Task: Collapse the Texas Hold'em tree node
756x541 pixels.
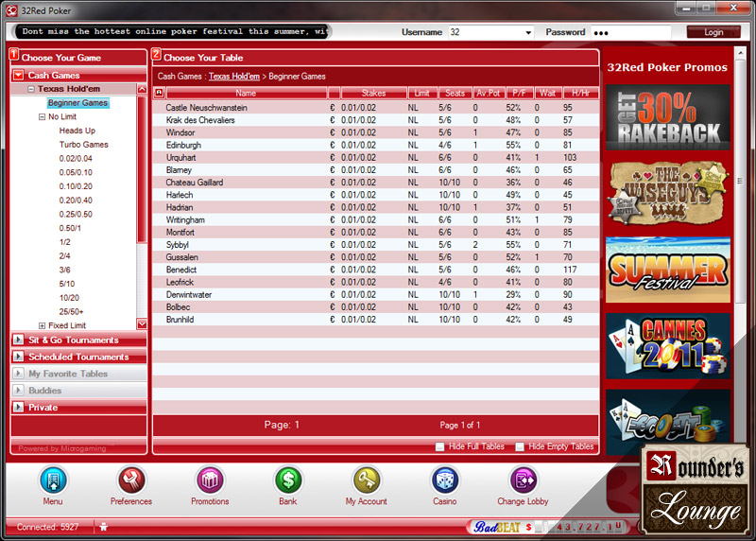Action: point(31,89)
